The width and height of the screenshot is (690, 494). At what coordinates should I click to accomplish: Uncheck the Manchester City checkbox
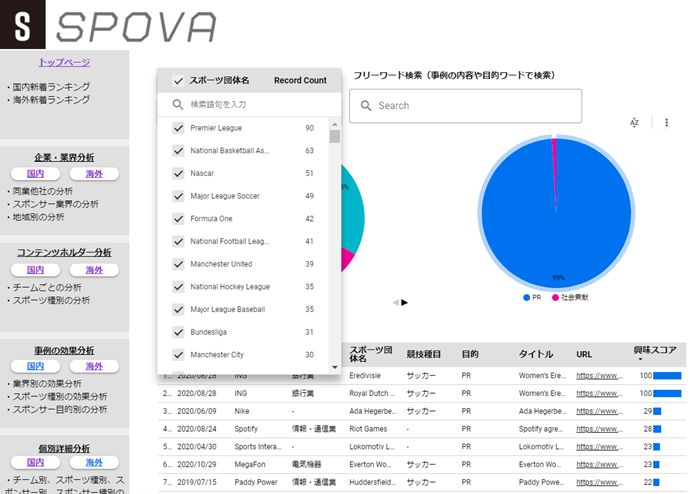tap(178, 355)
